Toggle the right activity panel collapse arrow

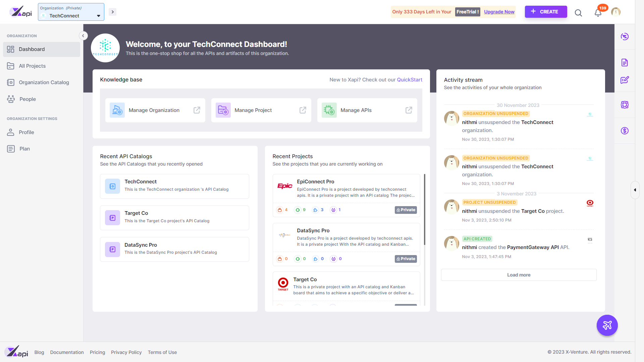[x=635, y=190]
